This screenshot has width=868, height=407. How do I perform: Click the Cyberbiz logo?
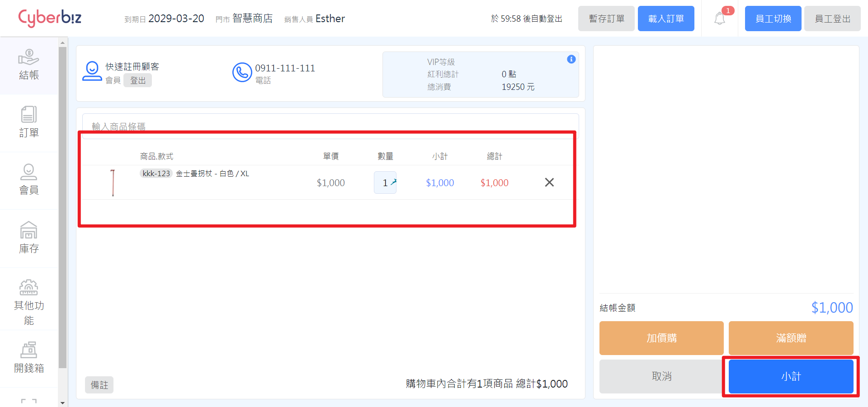point(50,19)
